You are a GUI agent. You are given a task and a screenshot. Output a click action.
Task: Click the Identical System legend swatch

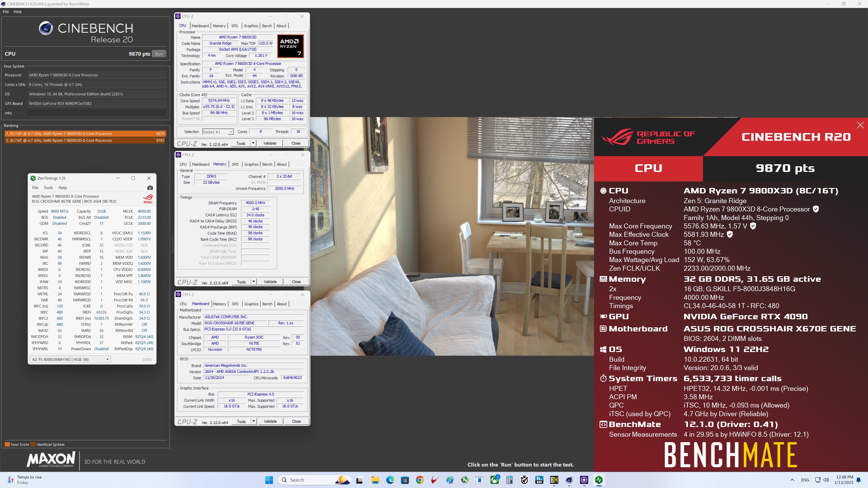33,444
